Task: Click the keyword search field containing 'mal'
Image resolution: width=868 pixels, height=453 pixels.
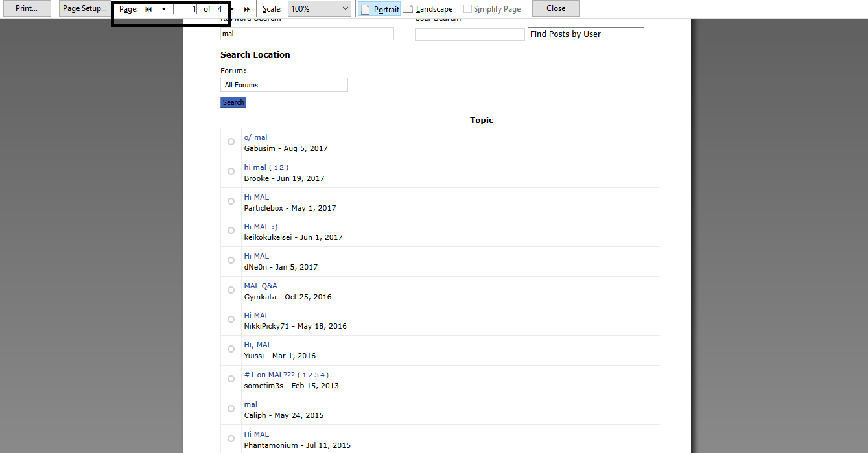Action: click(x=307, y=34)
